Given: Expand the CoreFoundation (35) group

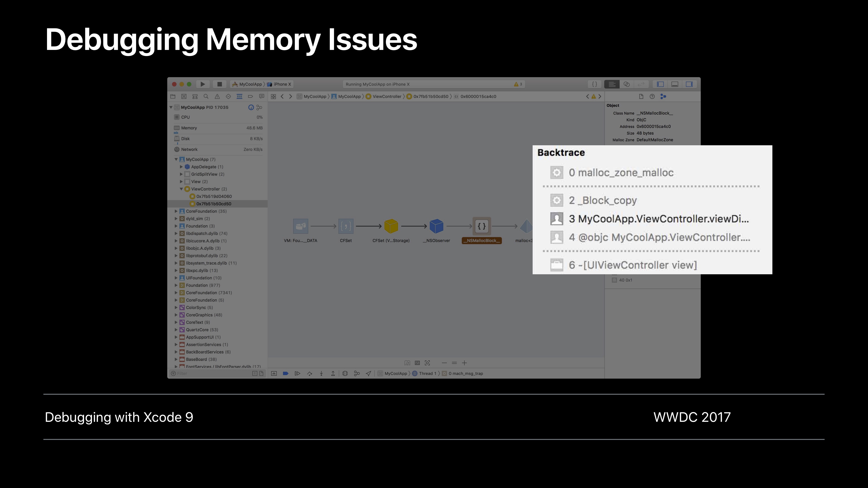Looking at the screenshot, I should pos(176,211).
